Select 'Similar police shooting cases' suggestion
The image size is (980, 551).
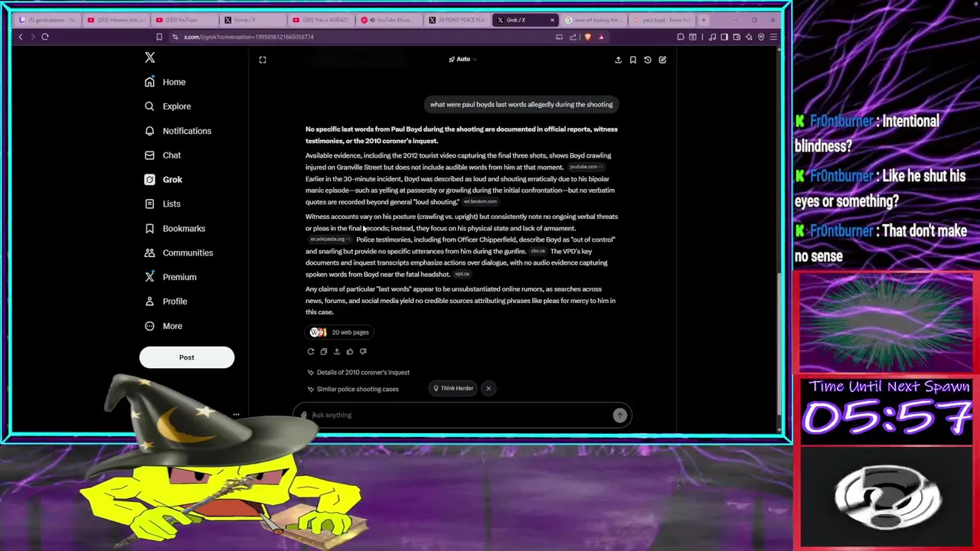pos(353,389)
